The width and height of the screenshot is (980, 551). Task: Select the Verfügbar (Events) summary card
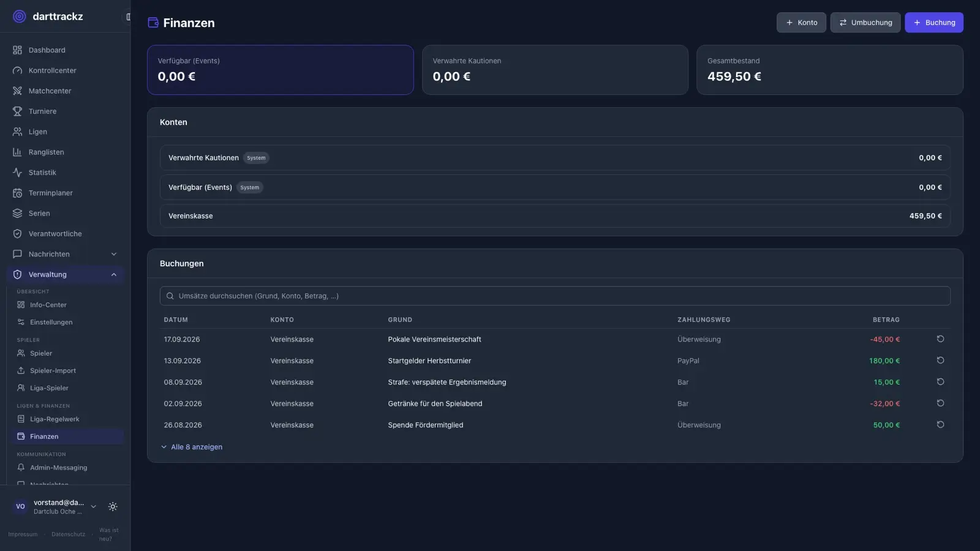(281, 70)
